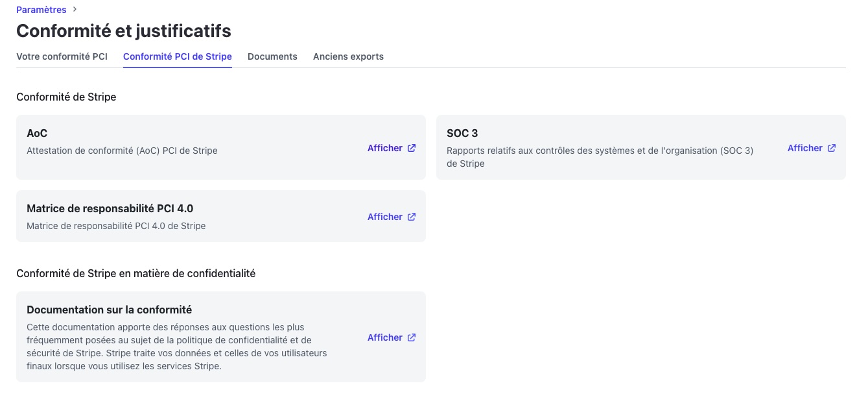Screen dimensions: 868x403
Task: Click the SOC 3 card title
Action: point(462,133)
